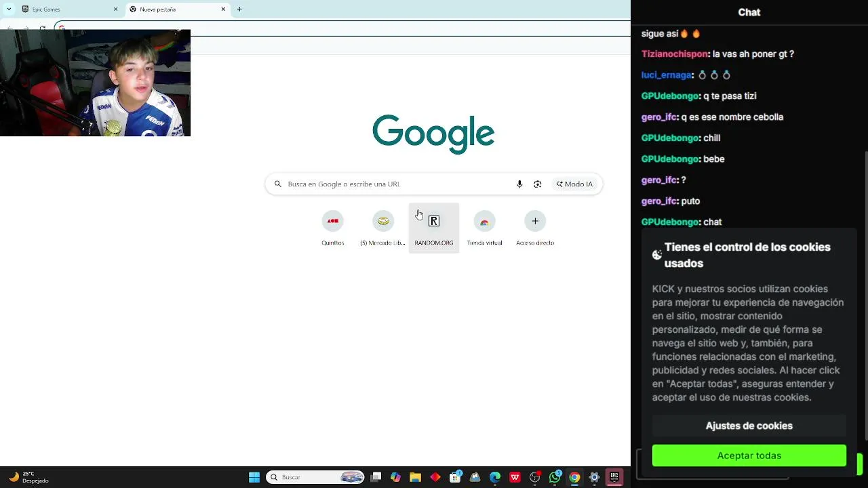Open Microsoft Edge from taskbar

coord(495,477)
